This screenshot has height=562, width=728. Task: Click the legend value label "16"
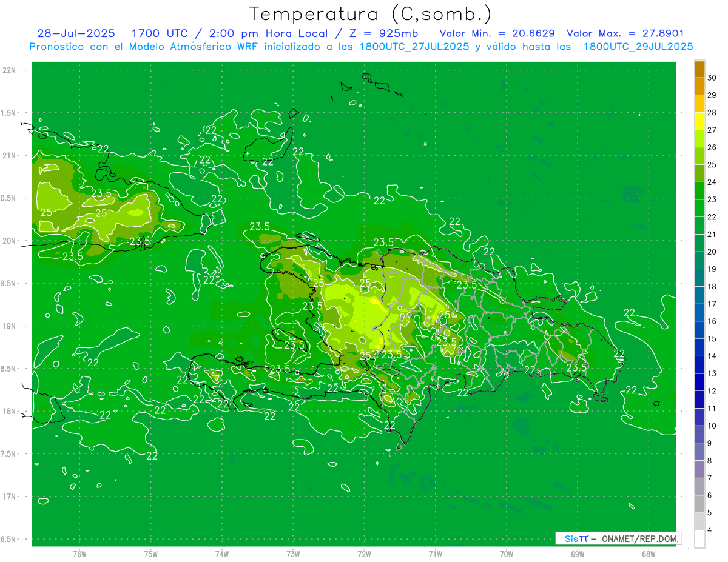(712, 321)
